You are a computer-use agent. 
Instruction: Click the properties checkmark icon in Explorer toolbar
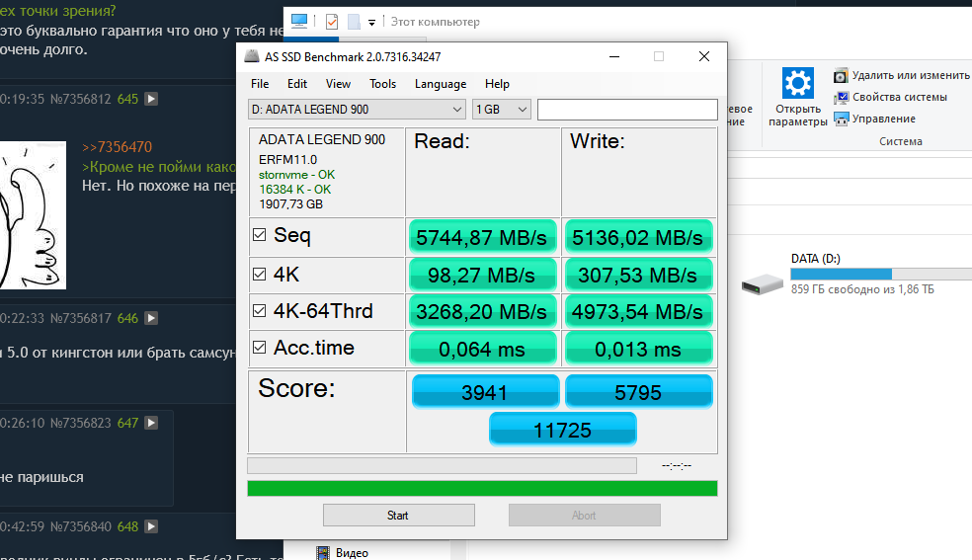(x=332, y=22)
